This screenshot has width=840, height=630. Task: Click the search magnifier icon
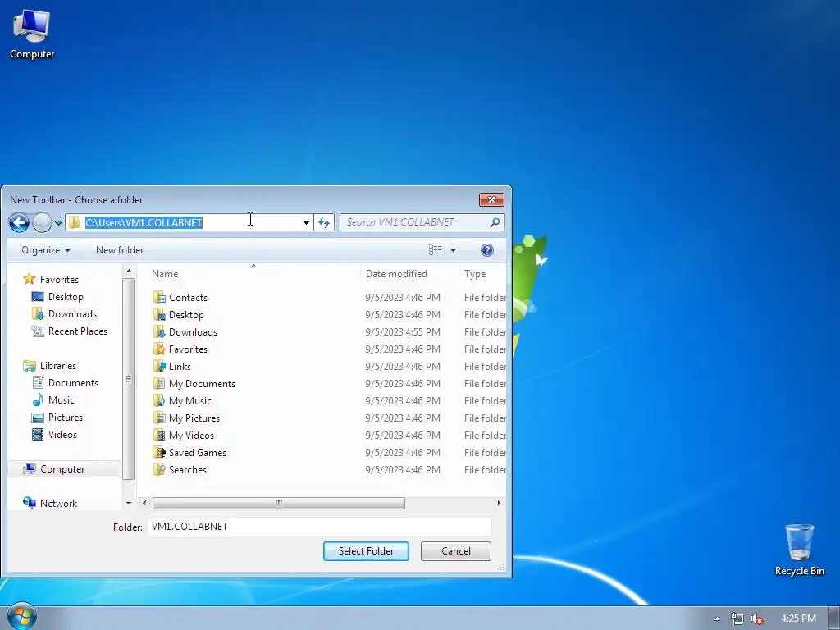click(495, 222)
